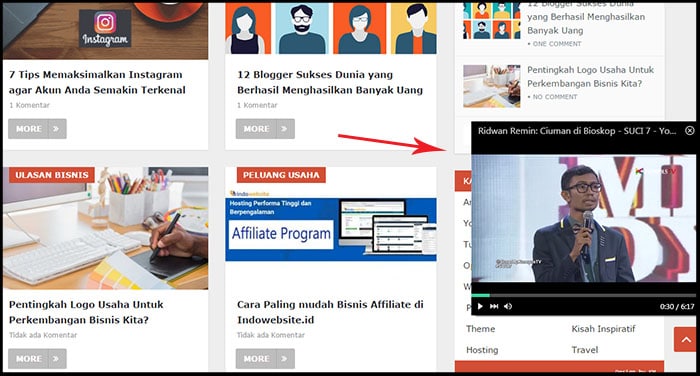The height and width of the screenshot is (376, 700).
Task: Open the ULASAN BISNIS category tag
Action: [52, 175]
